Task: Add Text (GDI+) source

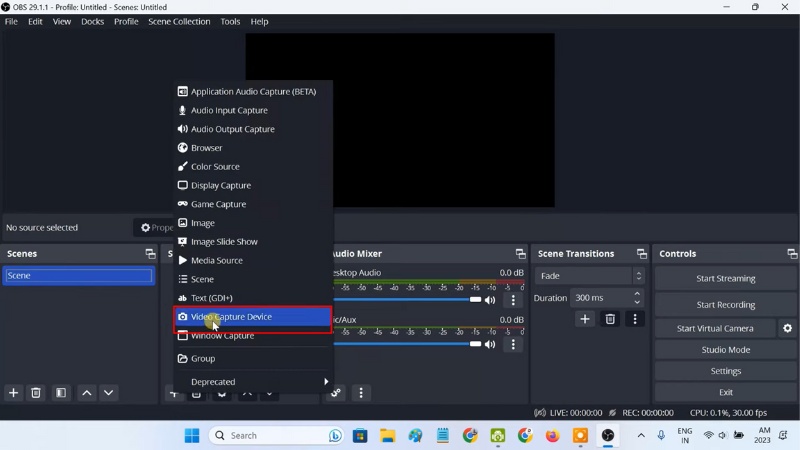Action: coord(253,298)
